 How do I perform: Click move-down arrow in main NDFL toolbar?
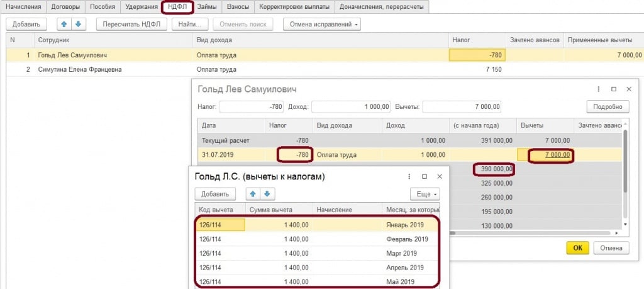[x=78, y=25]
